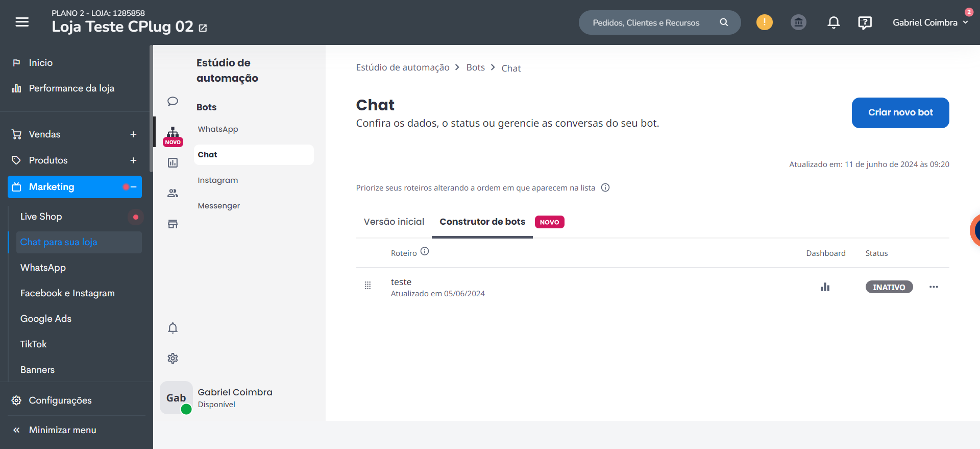Click INATIVO status badge for teste
Image resolution: width=980 pixels, height=449 pixels.
889,287
